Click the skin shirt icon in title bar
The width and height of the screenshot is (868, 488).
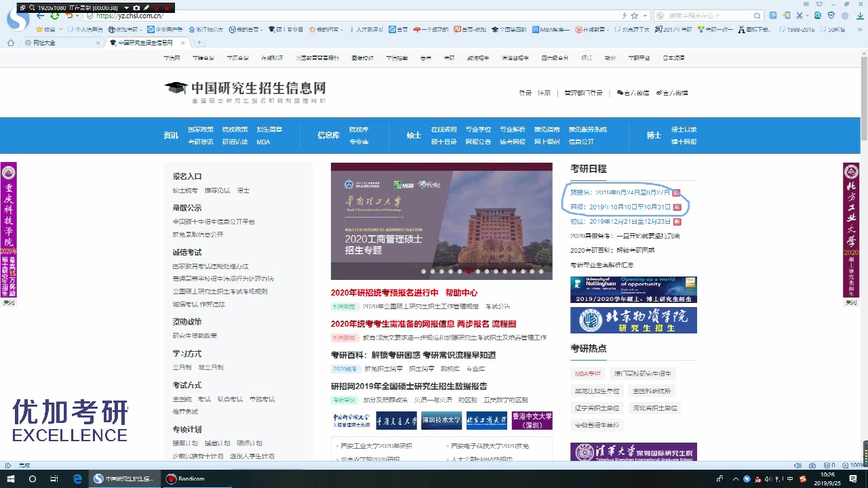click(818, 3)
